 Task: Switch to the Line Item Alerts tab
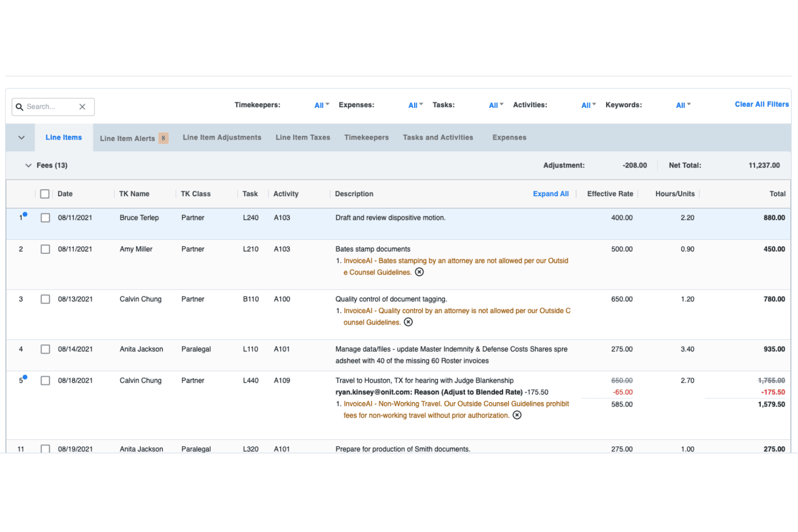[x=134, y=138]
